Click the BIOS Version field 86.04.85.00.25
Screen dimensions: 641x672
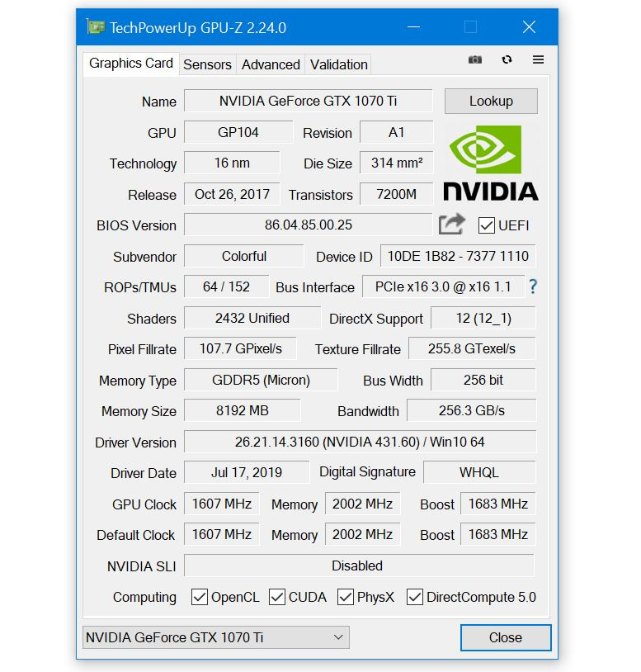(x=309, y=225)
